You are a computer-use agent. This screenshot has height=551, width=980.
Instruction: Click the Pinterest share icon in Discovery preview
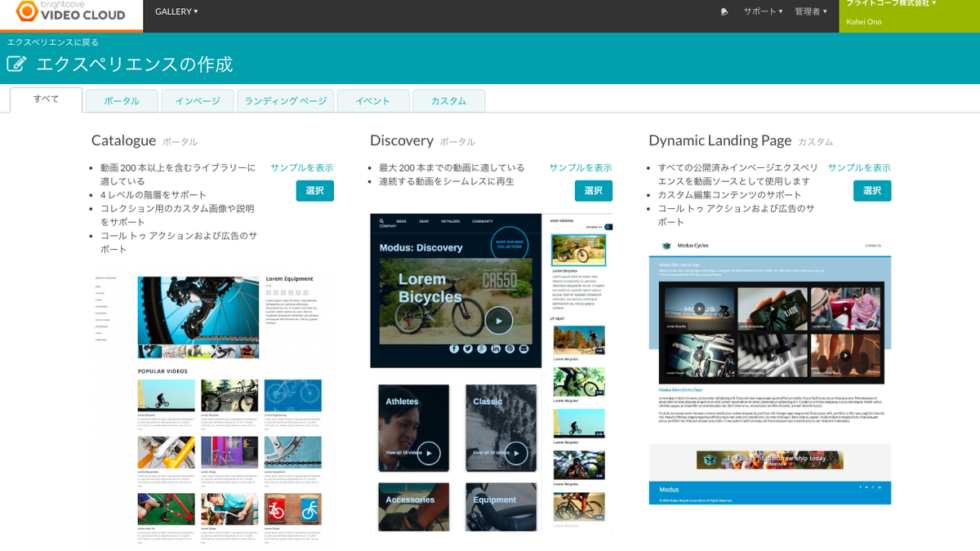[x=510, y=349]
